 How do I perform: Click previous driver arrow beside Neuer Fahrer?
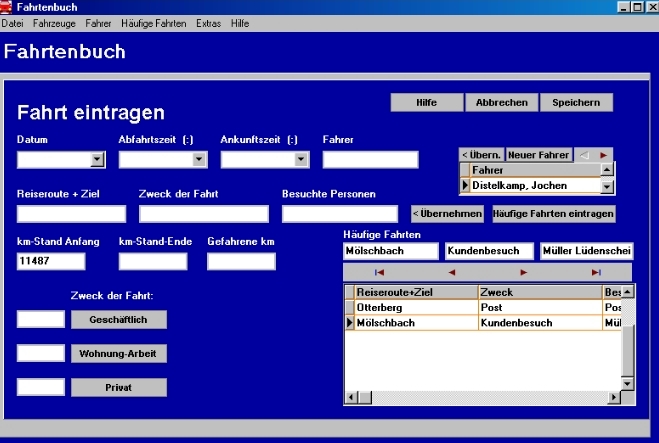coord(585,155)
